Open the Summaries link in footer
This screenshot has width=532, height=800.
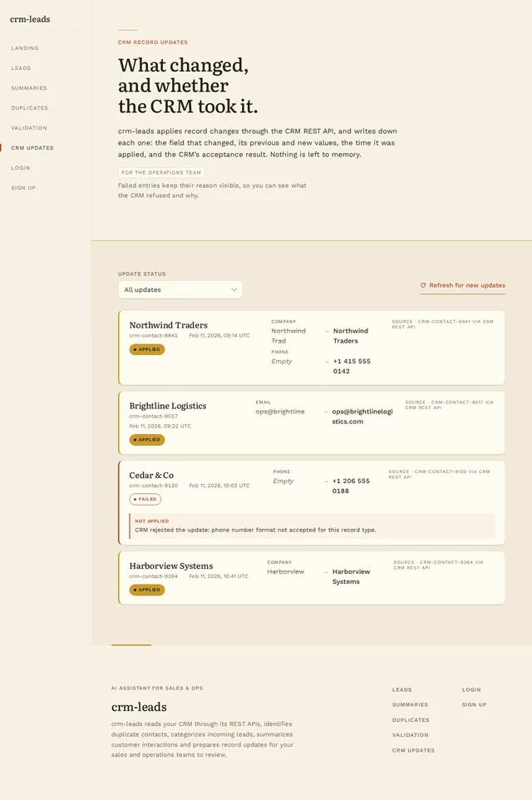410,704
